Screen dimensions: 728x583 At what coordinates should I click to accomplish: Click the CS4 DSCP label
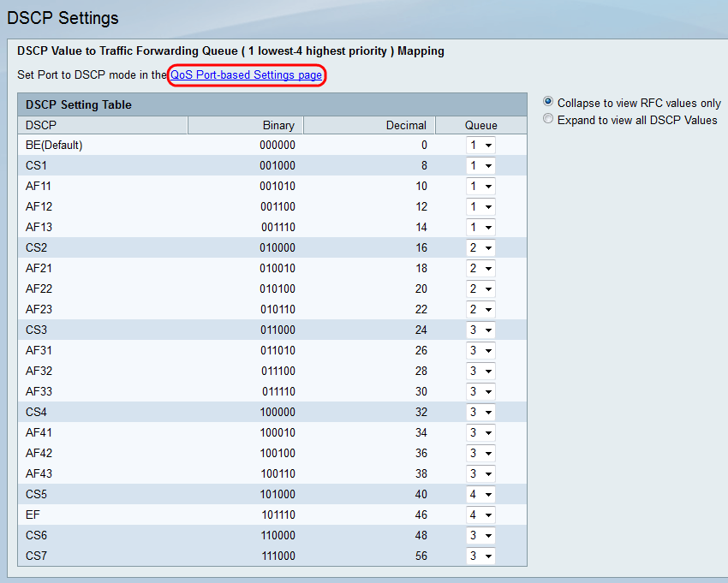pos(36,412)
